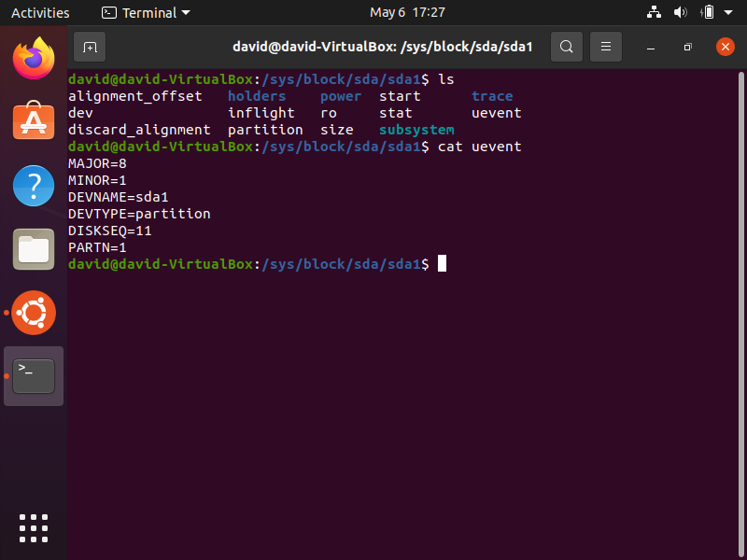
Task: Select the Terminal icon in the dock
Action: [x=34, y=375]
